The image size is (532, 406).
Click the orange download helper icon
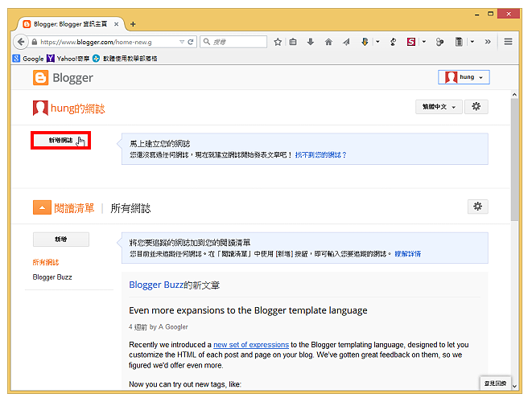tap(365, 42)
